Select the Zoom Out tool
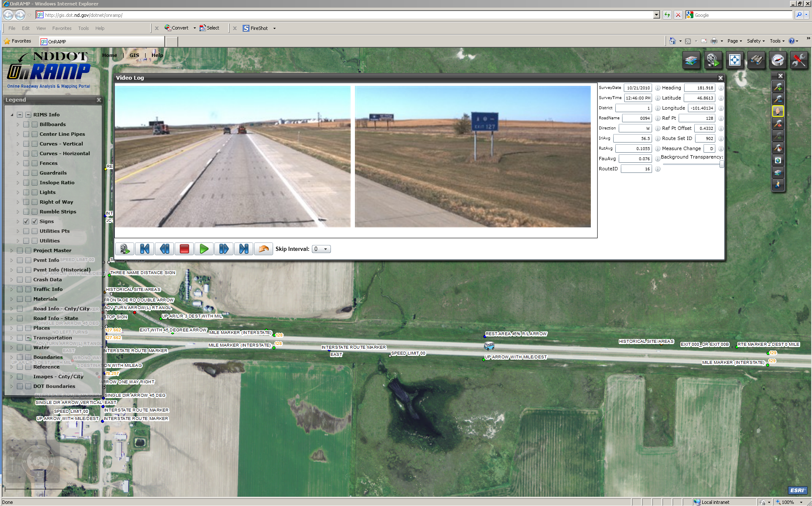Screen dimensions: 812x506 pos(778,99)
